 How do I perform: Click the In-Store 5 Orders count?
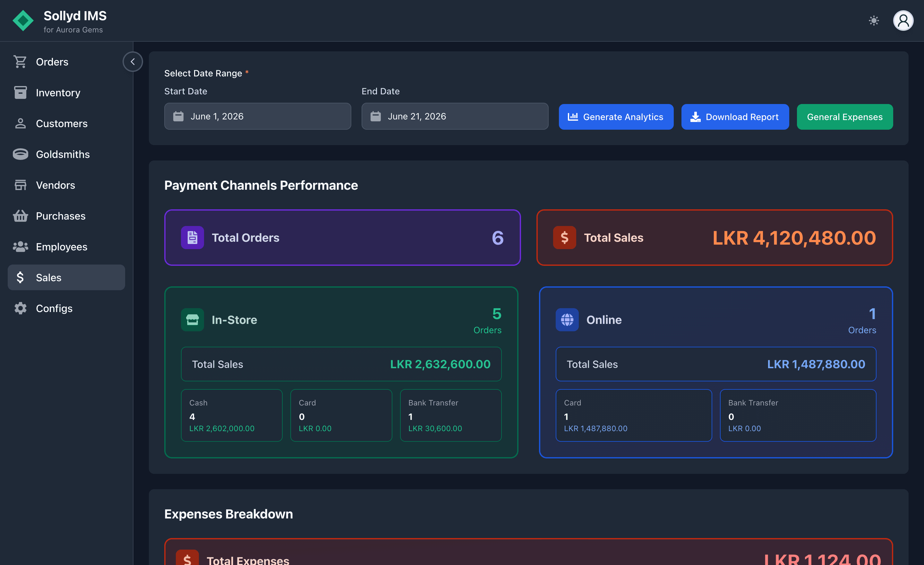[487, 320]
